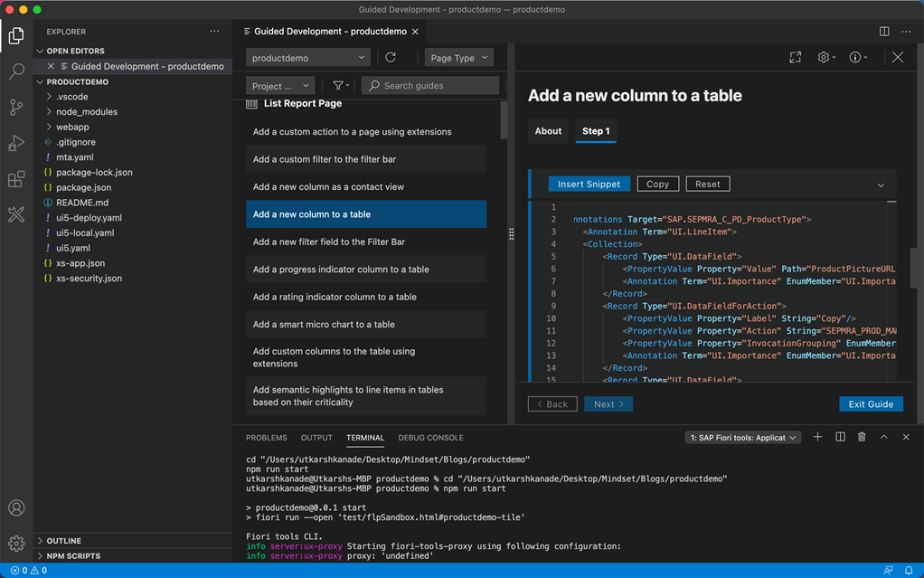Open the Manage gear in activity bar
Image resolution: width=924 pixels, height=578 pixels.
pos(16,543)
